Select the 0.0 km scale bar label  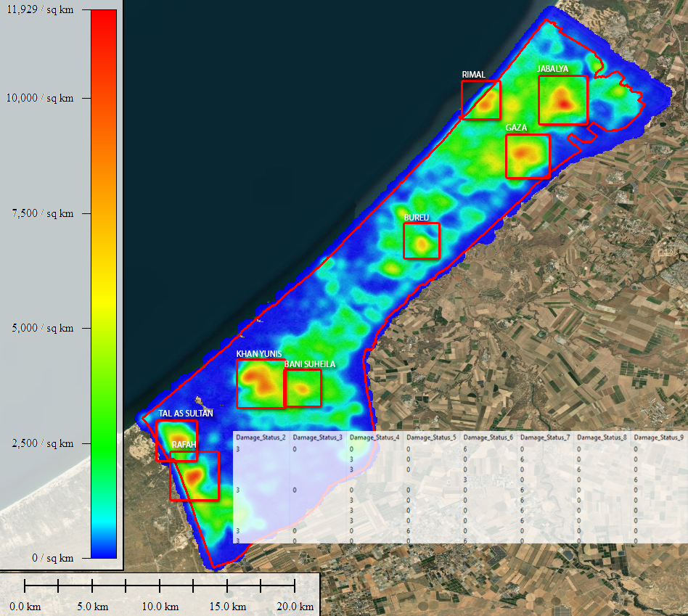pos(24,606)
